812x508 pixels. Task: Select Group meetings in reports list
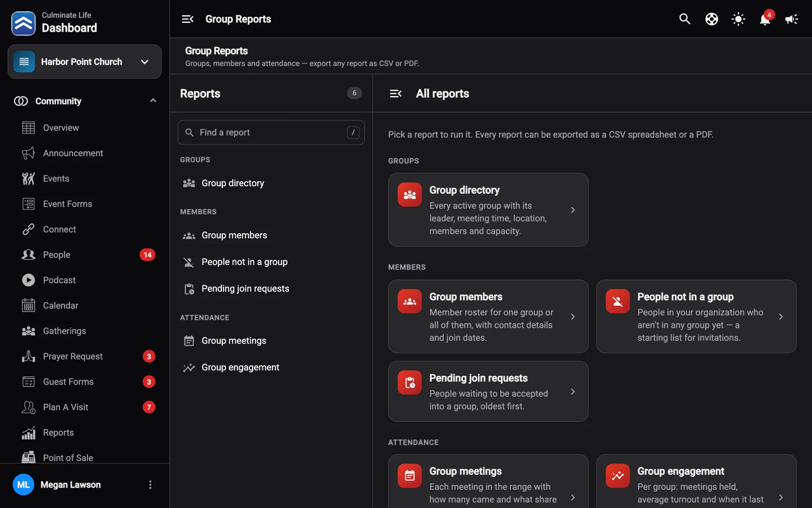point(271,341)
